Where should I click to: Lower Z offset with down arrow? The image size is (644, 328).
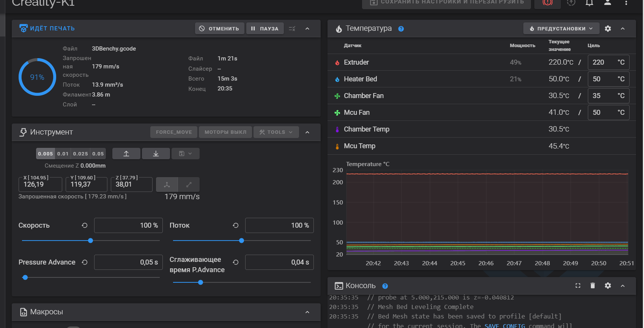click(156, 154)
